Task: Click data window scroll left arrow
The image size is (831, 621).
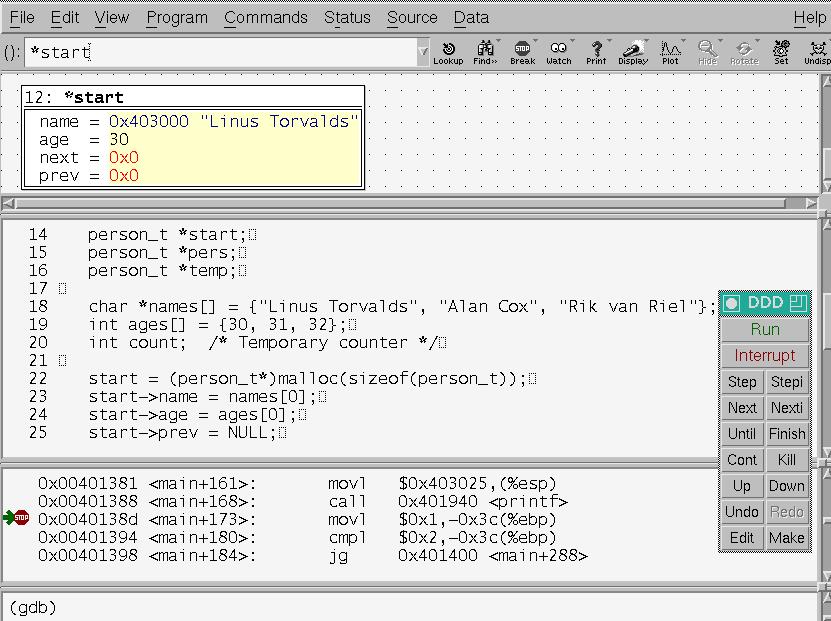Action: tap(8, 203)
